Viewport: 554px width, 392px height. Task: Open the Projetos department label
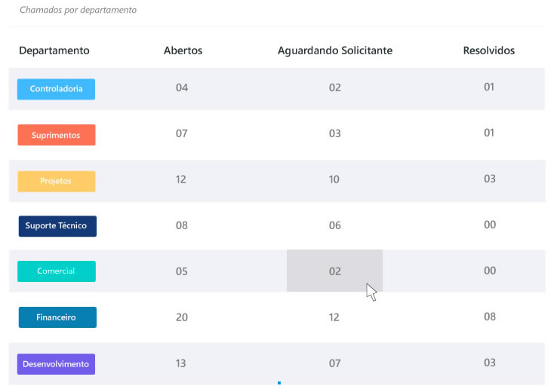[57, 181]
